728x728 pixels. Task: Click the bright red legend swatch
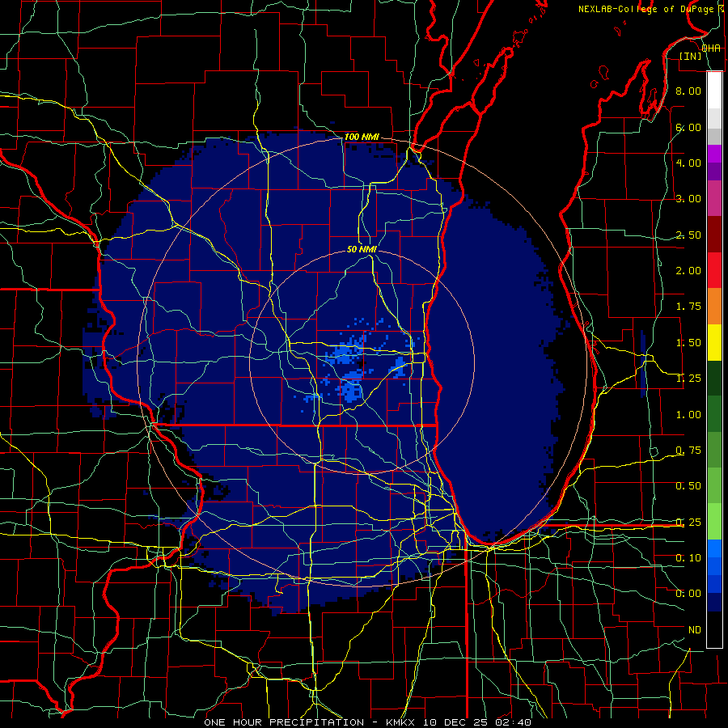[714, 270]
